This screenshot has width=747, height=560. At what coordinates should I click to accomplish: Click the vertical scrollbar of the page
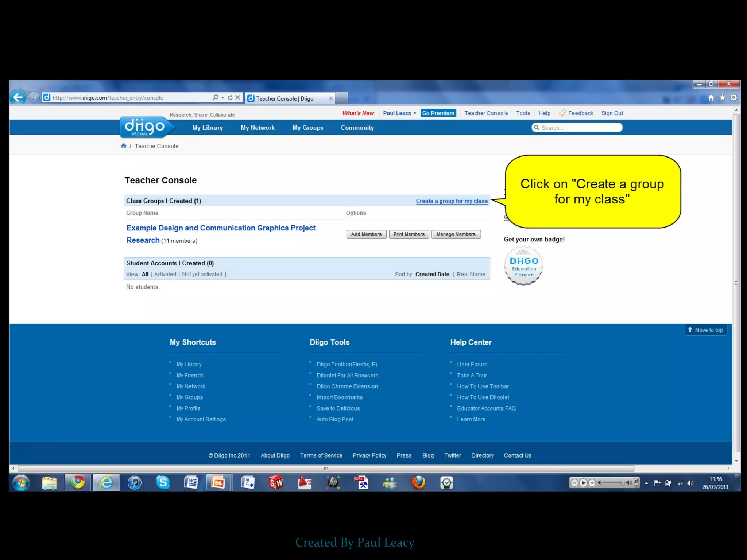pos(736,283)
